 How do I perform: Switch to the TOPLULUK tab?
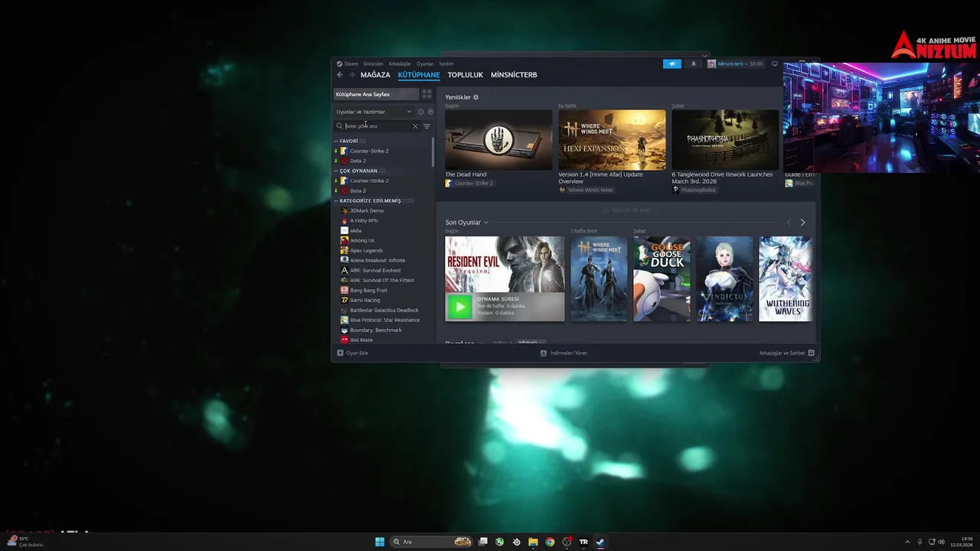click(465, 75)
